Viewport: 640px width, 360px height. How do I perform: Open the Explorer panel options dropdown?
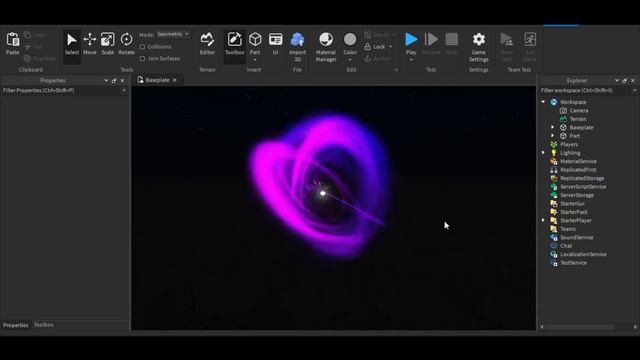[616, 80]
